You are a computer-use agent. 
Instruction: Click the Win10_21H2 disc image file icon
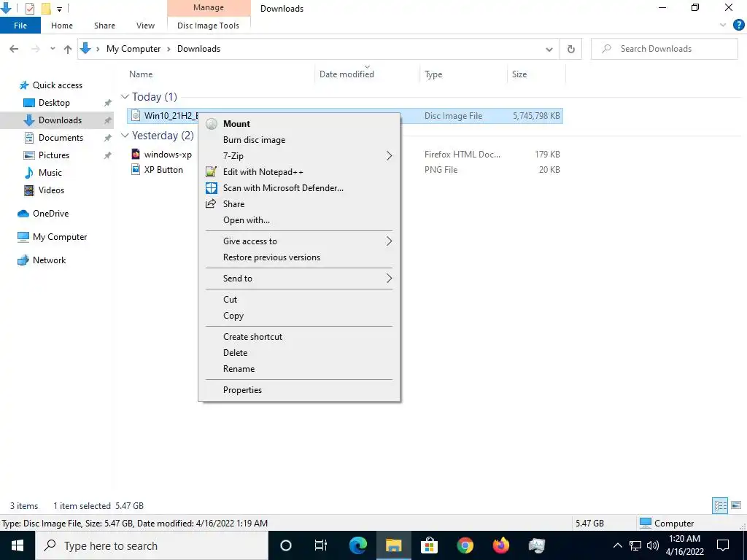coord(136,116)
